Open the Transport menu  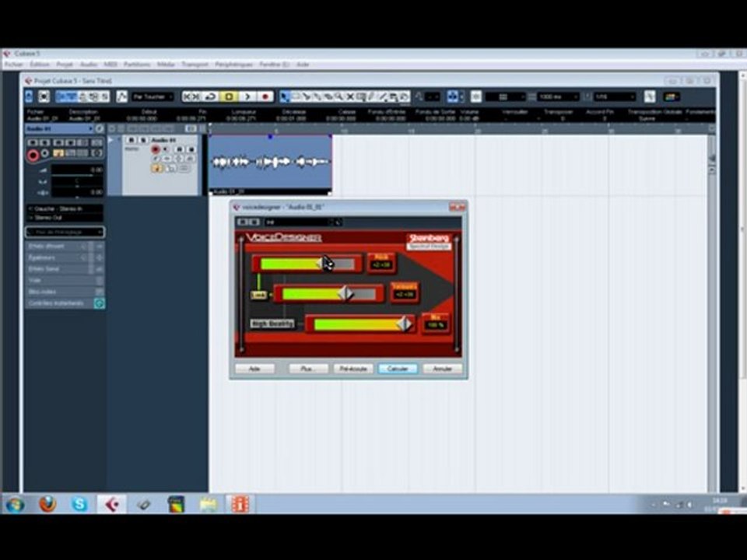pos(195,65)
